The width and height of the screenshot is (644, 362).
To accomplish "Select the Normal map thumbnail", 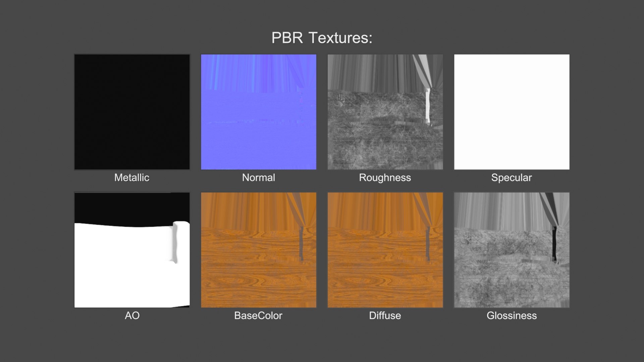I will 258,112.
